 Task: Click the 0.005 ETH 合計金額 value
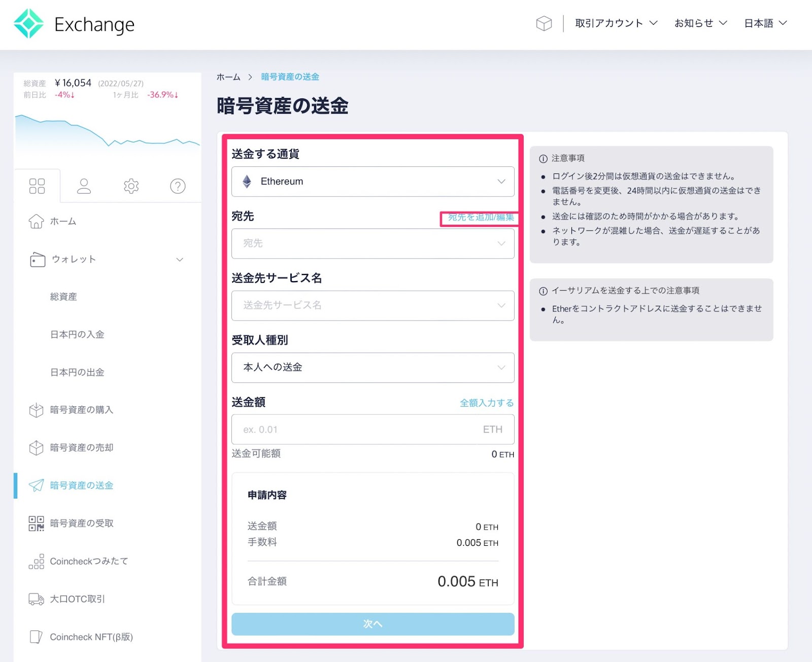coord(468,582)
